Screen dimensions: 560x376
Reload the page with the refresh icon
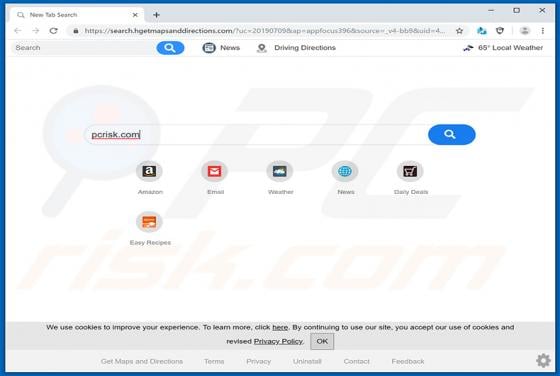54,31
